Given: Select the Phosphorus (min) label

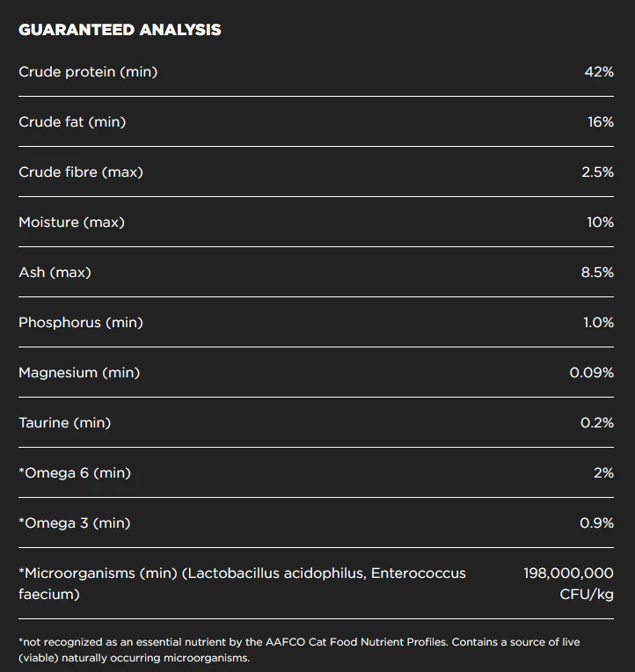Looking at the screenshot, I should (81, 322).
